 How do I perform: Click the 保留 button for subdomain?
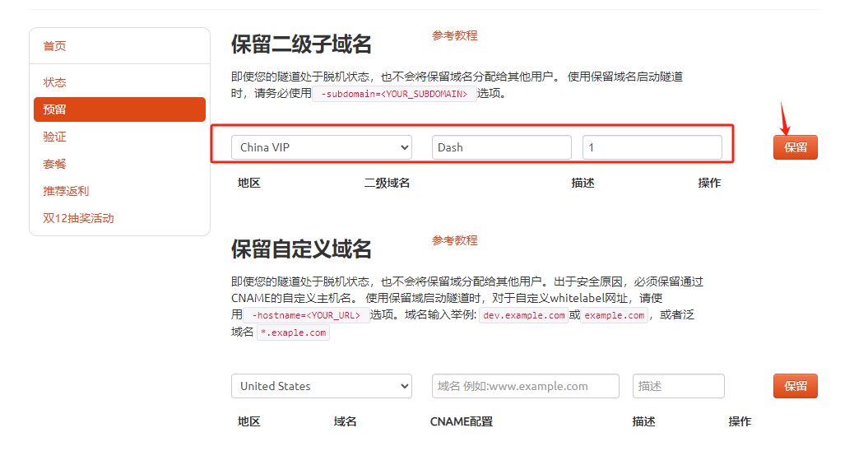click(796, 147)
